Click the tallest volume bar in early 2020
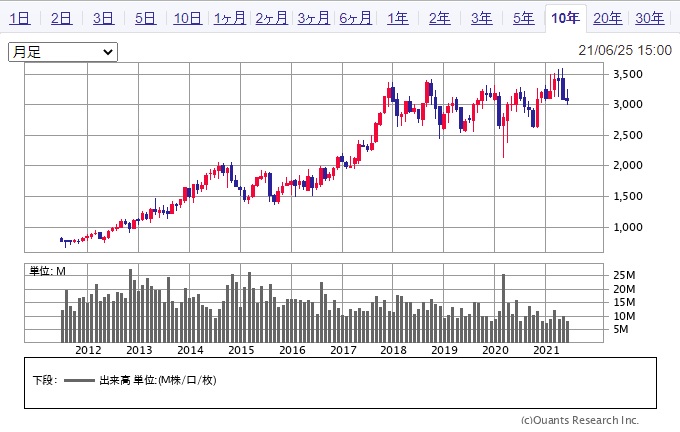 503,308
